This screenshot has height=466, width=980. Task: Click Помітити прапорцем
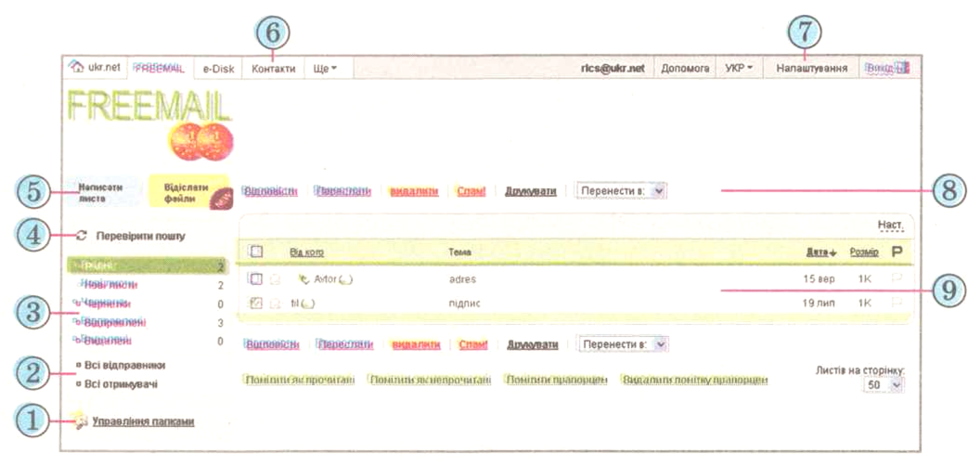[556, 380]
